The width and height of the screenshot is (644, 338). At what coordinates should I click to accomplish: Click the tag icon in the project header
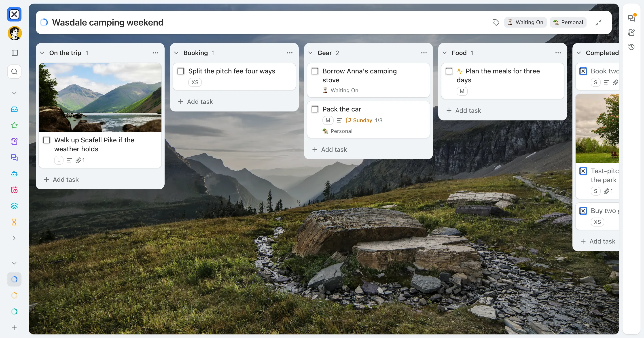(x=496, y=22)
